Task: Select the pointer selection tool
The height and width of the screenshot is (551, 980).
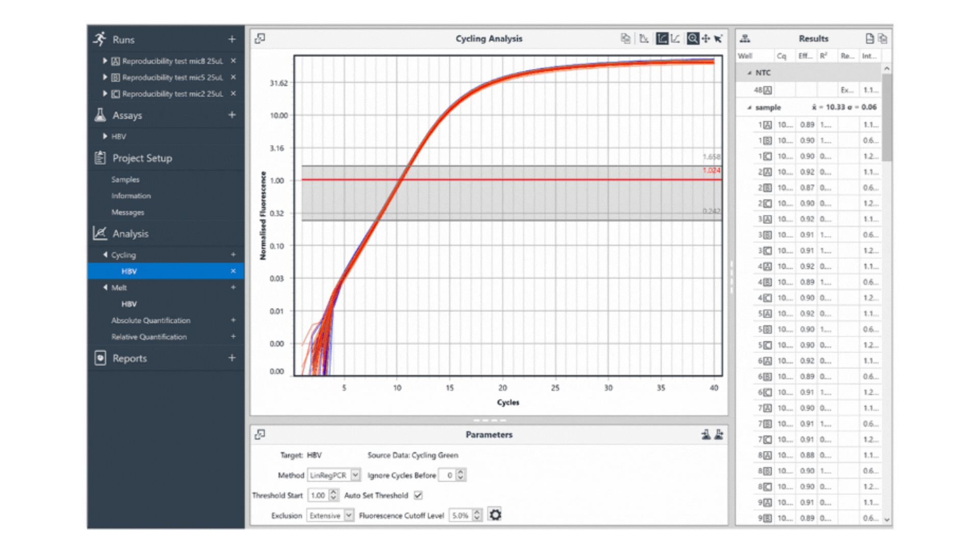Action: (x=718, y=38)
